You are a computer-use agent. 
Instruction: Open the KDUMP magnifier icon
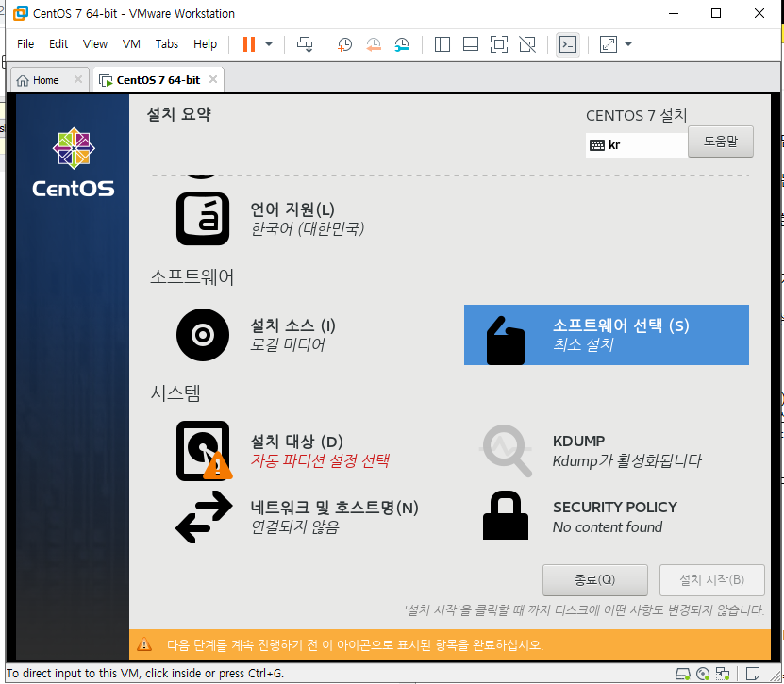[x=506, y=451]
